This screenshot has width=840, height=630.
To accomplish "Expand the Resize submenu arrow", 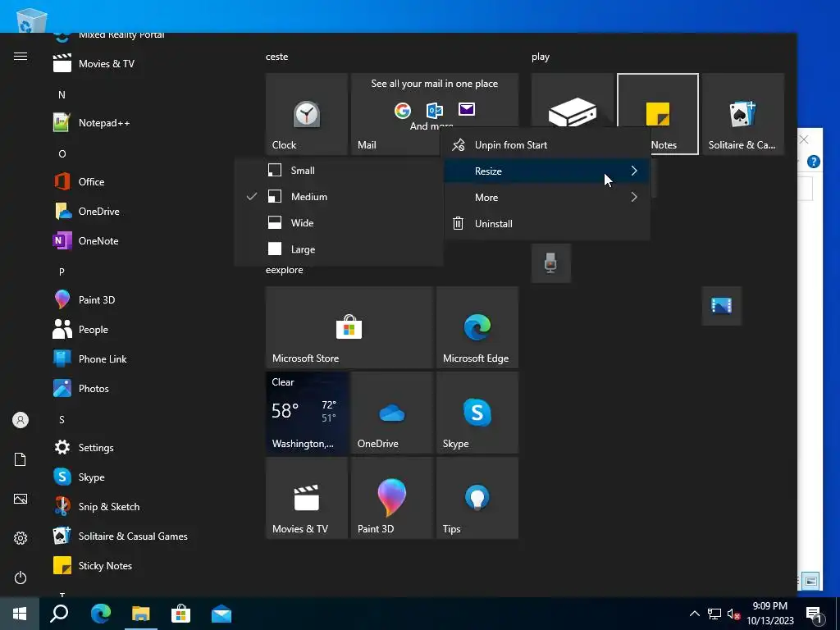I will click(x=634, y=171).
